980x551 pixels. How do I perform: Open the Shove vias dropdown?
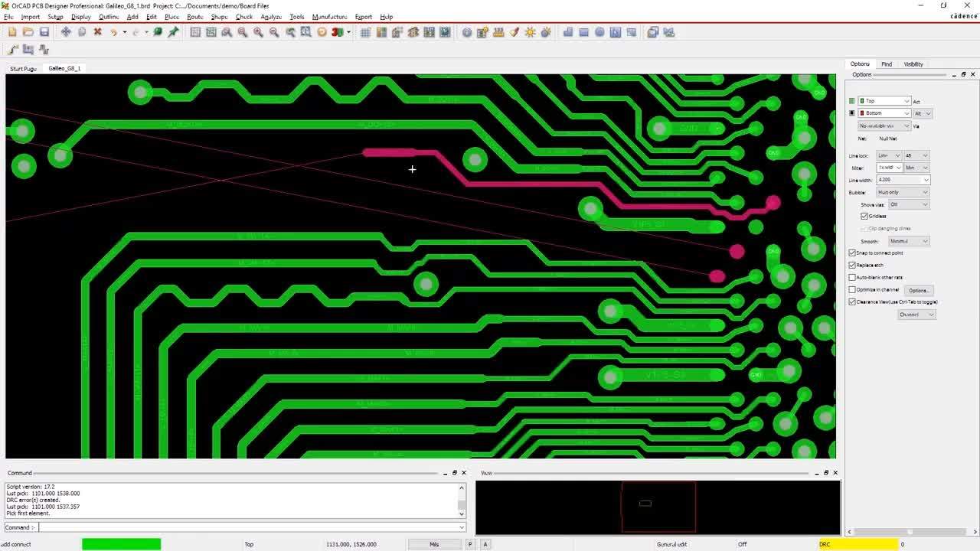(x=909, y=204)
